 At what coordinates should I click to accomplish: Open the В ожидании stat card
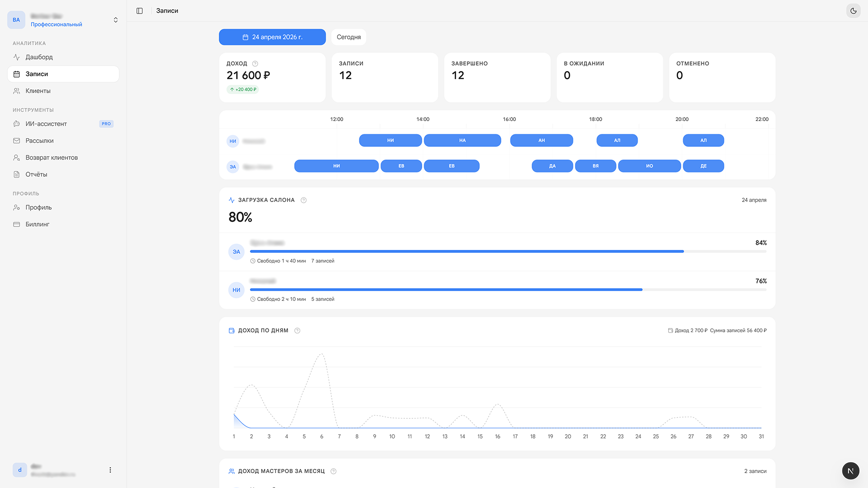(x=610, y=78)
